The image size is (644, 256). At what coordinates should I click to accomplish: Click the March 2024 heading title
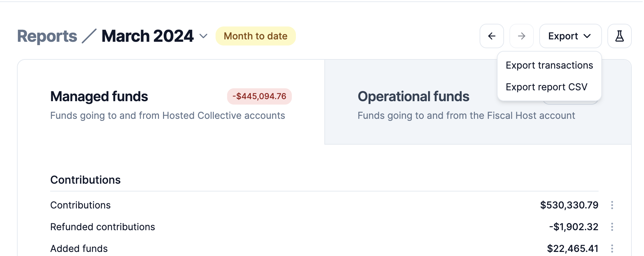coord(147,36)
